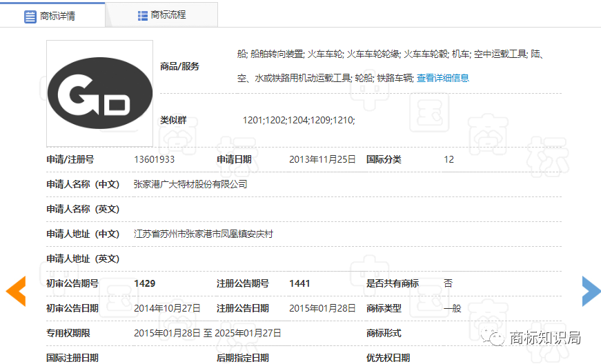Click the 商标流程 tab list icon
The width and height of the screenshot is (601, 364).
pyautogui.click(x=143, y=15)
